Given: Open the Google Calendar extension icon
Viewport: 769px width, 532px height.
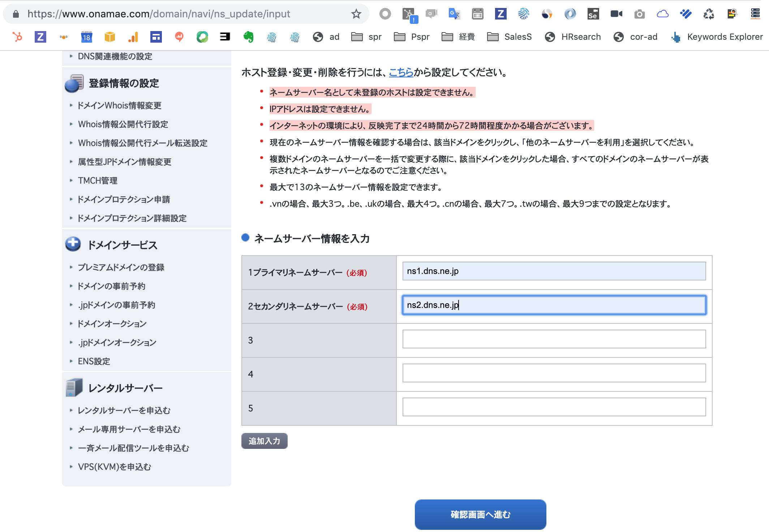Looking at the screenshot, I should (x=477, y=14).
